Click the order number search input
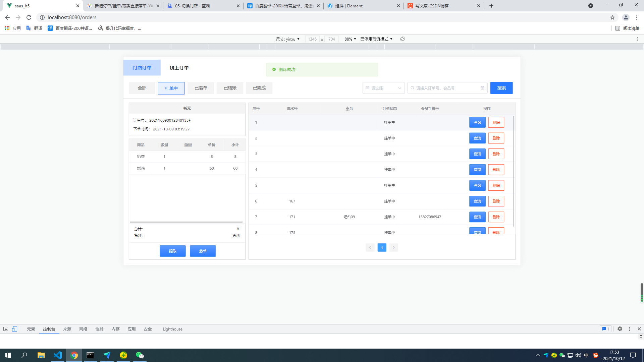The width and height of the screenshot is (644, 362). pyautogui.click(x=447, y=88)
